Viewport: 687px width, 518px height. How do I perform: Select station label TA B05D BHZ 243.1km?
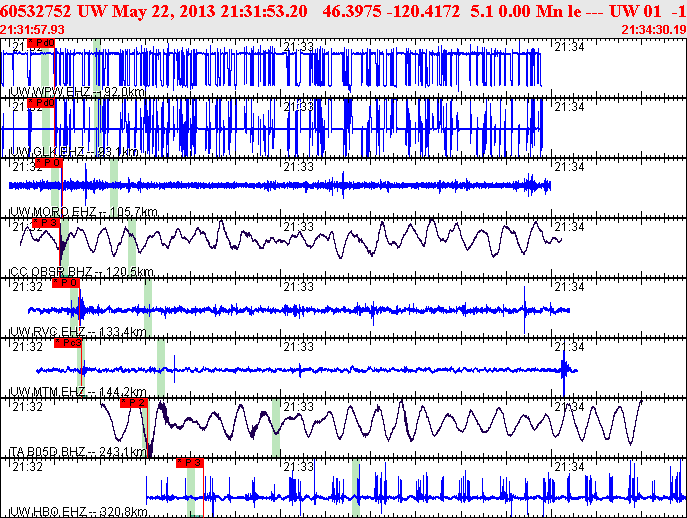[x=78, y=451]
